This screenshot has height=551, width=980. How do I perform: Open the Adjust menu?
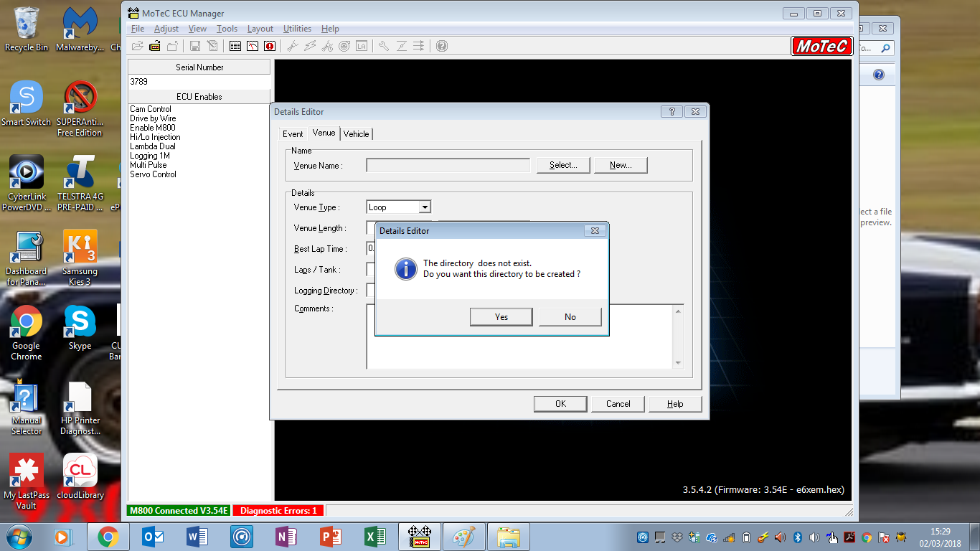coord(166,29)
